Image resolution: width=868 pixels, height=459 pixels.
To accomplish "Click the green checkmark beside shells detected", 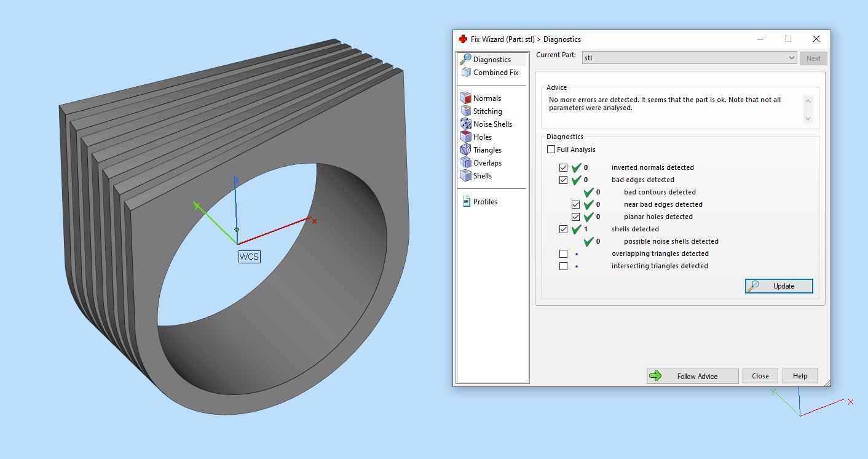I will pyautogui.click(x=576, y=229).
